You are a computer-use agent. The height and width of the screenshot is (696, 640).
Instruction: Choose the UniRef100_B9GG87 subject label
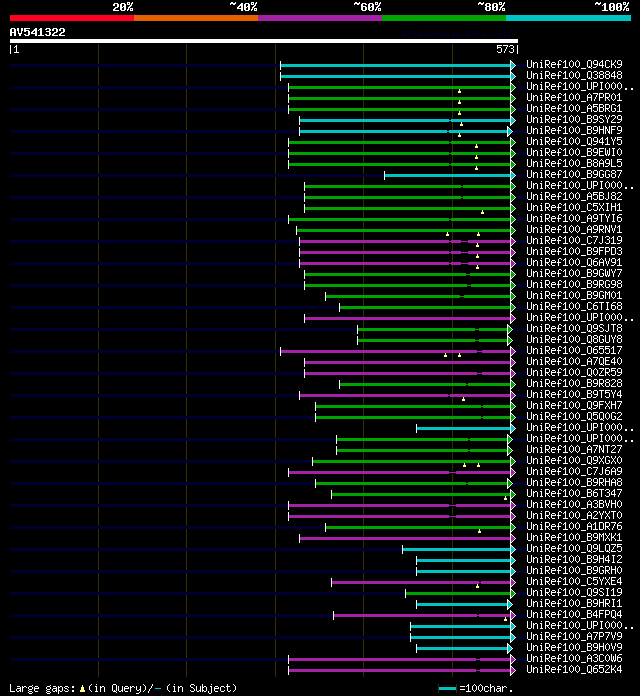click(x=574, y=174)
